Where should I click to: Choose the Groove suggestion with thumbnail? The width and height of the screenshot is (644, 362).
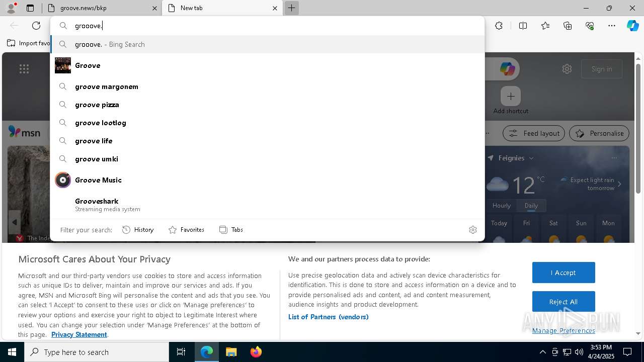click(x=267, y=65)
